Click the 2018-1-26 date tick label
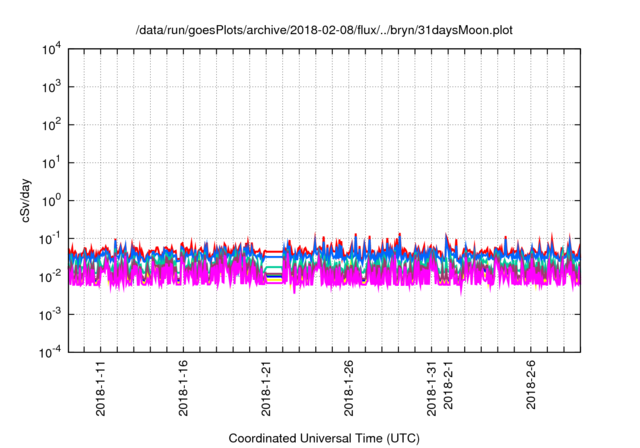Viewport: 640px width, 448px height. [x=348, y=388]
